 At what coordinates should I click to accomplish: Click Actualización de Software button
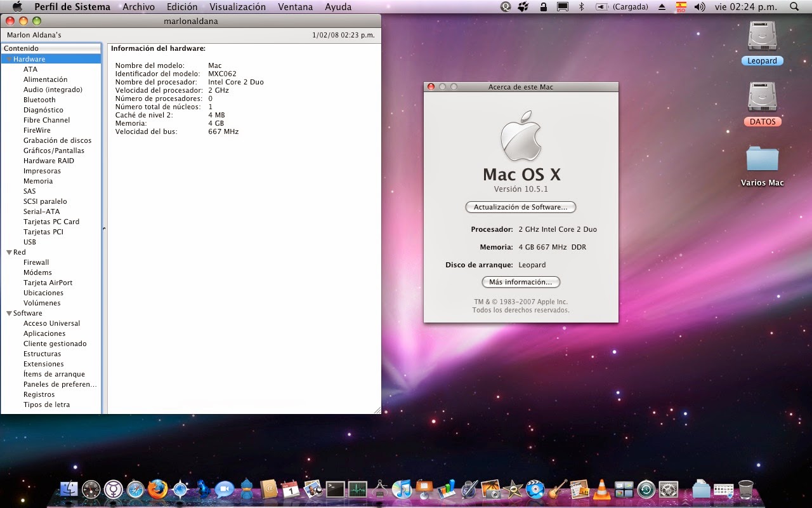(x=520, y=207)
